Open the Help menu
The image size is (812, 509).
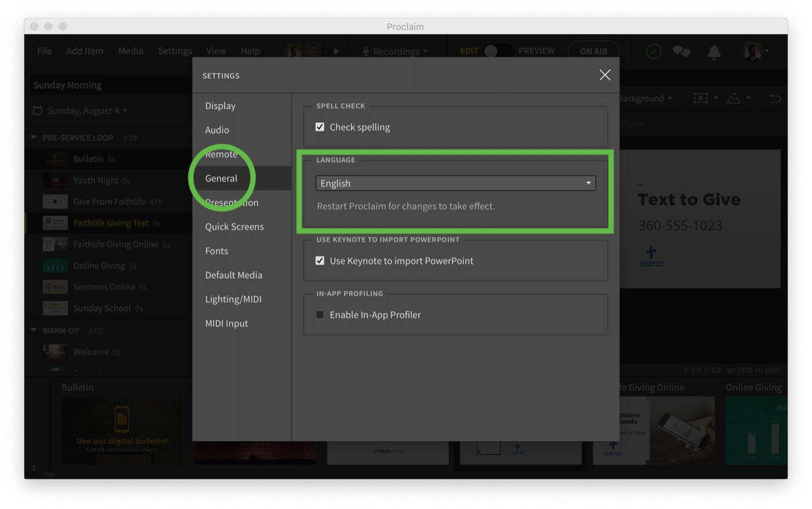[x=250, y=51]
